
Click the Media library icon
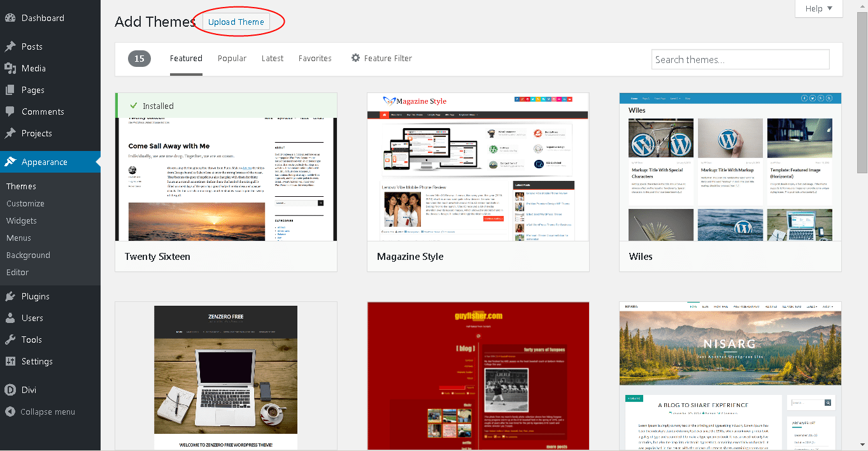[x=10, y=68]
